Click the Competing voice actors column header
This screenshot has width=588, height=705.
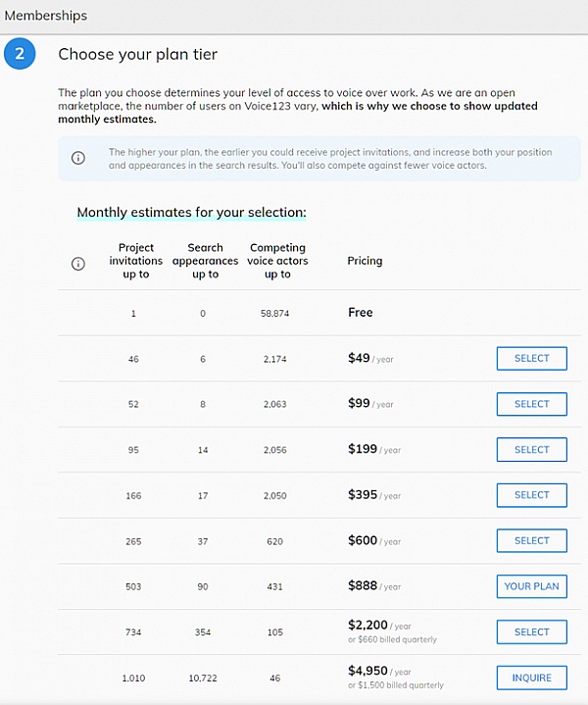click(x=278, y=261)
